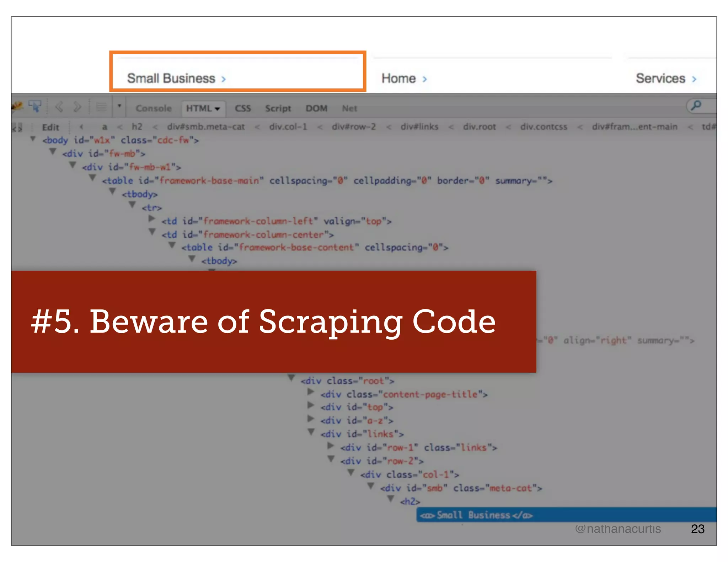The height and width of the screenshot is (562, 728).
Task: Select the div.col-1 breadcrumb
Action: click(x=288, y=127)
